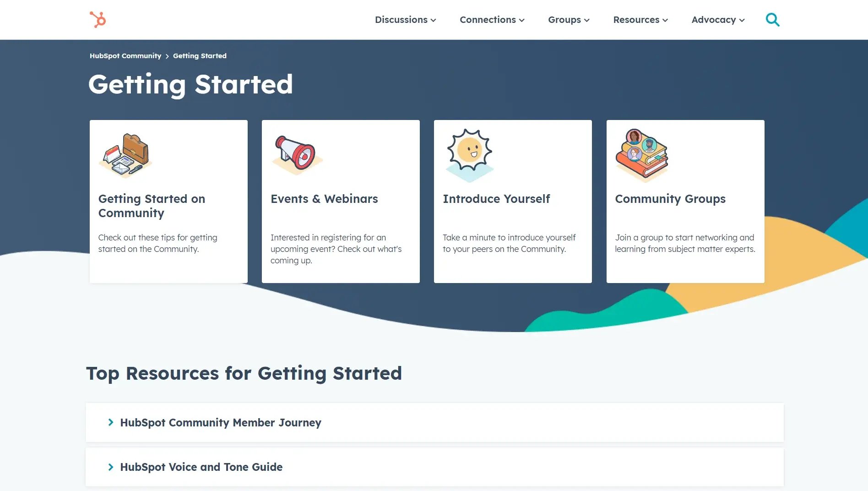Image resolution: width=868 pixels, height=491 pixels.
Task: Open the Discussions dropdown menu
Action: [x=406, y=20]
